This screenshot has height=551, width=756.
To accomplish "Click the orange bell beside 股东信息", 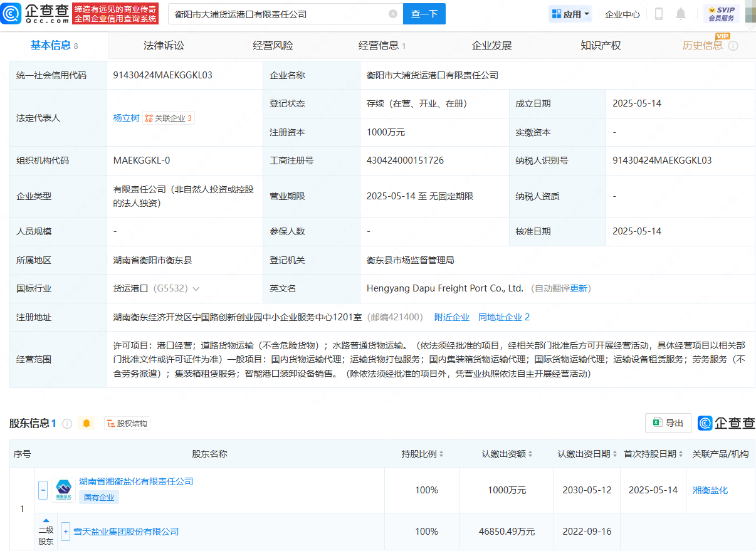I will click(x=87, y=423).
